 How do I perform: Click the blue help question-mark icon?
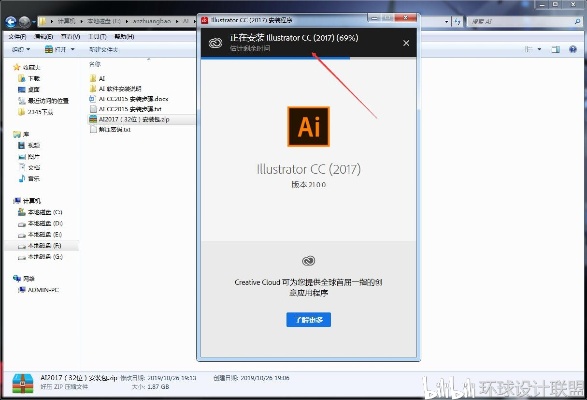(x=573, y=49)
